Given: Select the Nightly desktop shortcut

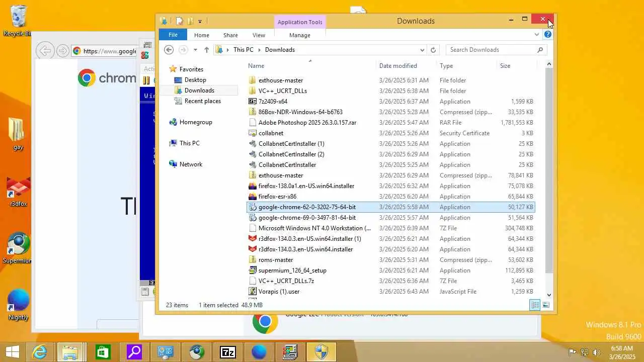Looking at the screenshot, I should click(18, 304).
